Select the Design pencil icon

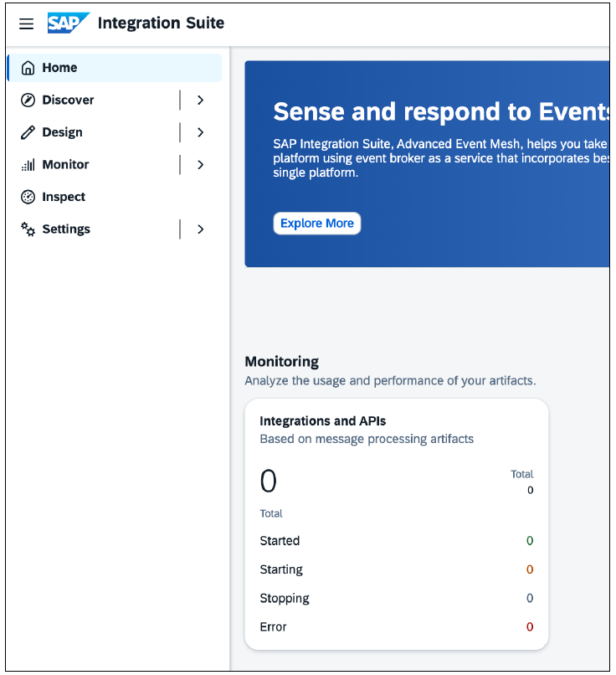(28, 132)
